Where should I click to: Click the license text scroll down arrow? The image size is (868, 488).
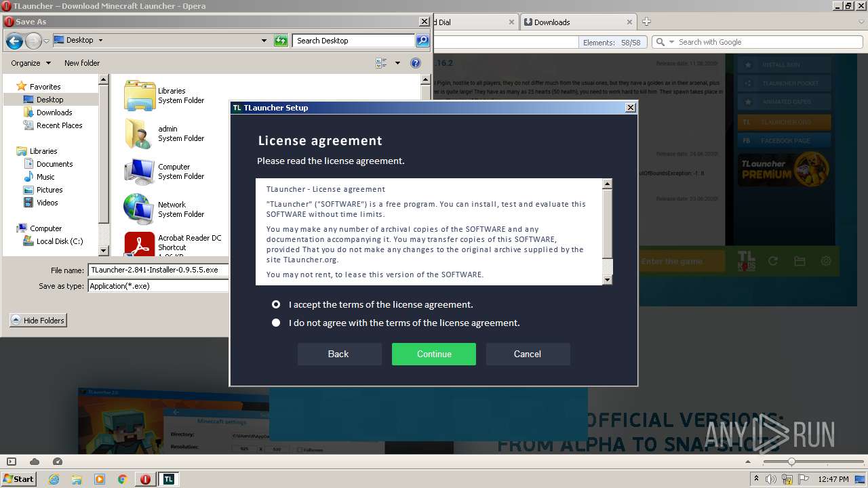point(608,279)
